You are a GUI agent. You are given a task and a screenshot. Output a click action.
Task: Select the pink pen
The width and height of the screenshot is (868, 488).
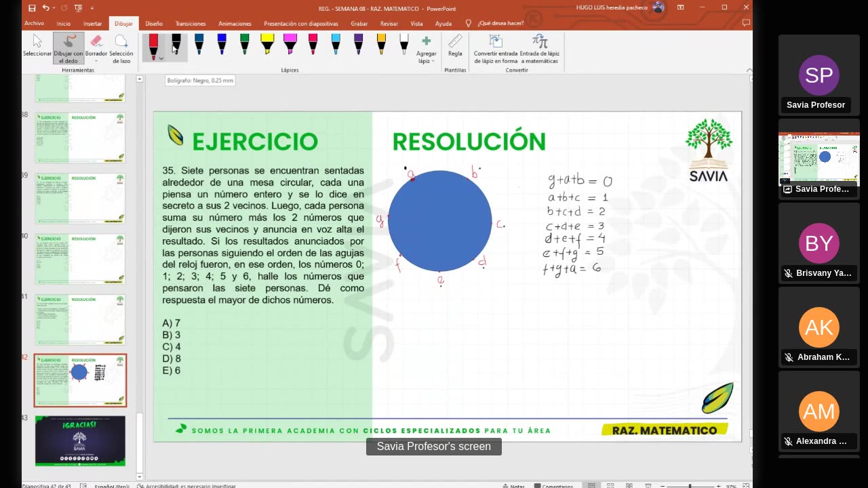[x=313, y=44]
